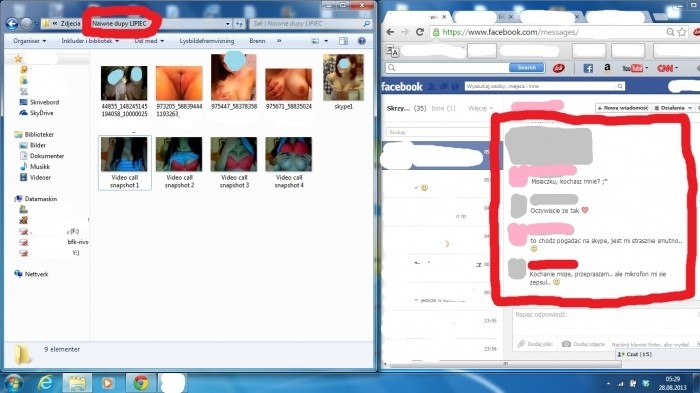Open the Explorer help question mark icon
700x393 pixels.
362,41
